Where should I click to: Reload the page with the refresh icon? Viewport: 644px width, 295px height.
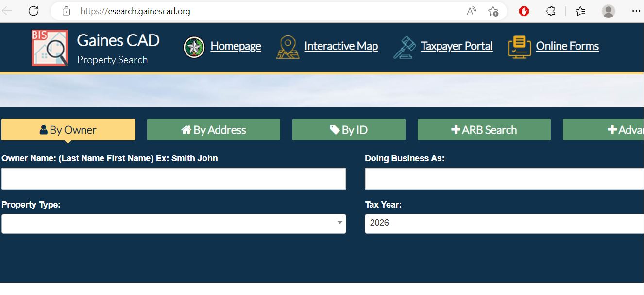point(33,11)
